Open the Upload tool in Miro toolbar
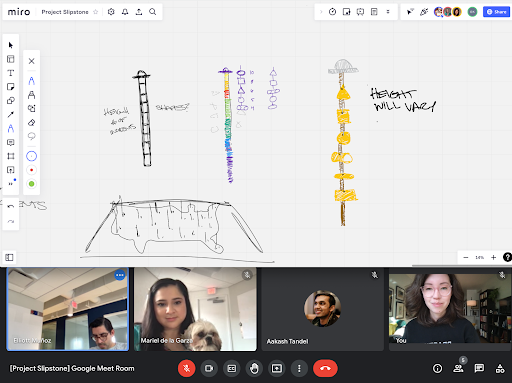Image resolution: width=512 pixels, height=383 pixels. (x=11, y=170)
